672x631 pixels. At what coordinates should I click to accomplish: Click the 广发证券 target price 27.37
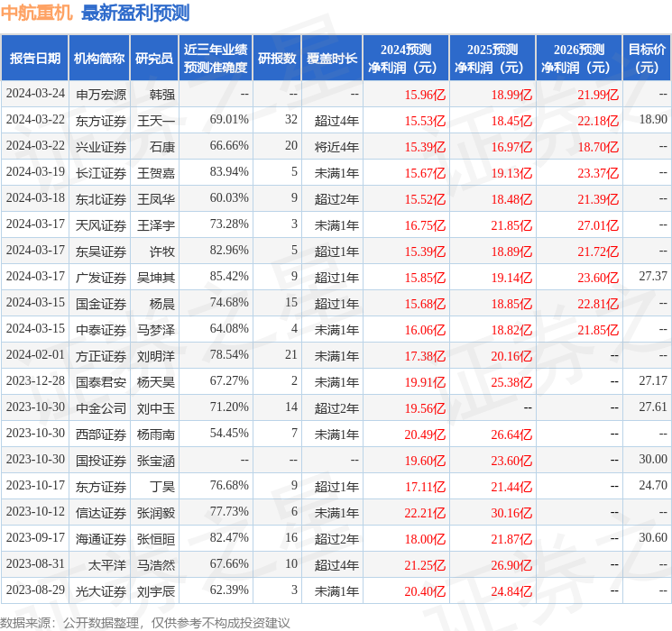click(x=652, y=277)
